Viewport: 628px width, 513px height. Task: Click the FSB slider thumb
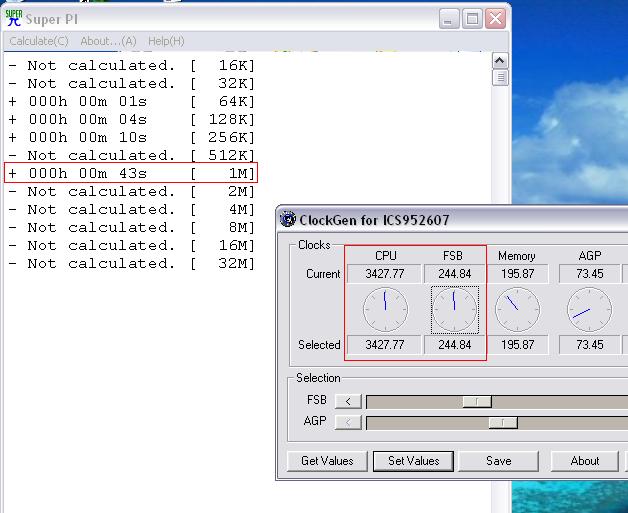click(x=477, y=401)
